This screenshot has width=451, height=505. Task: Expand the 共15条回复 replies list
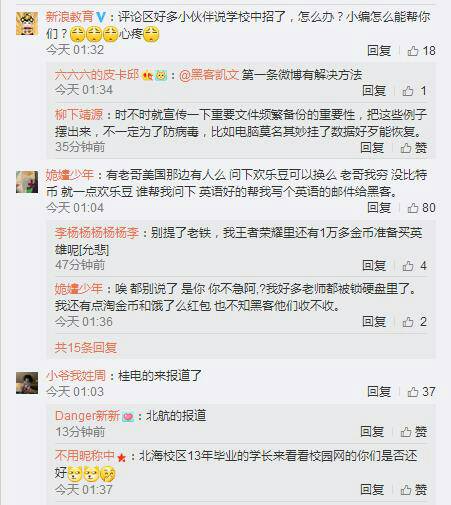(86, 347)
